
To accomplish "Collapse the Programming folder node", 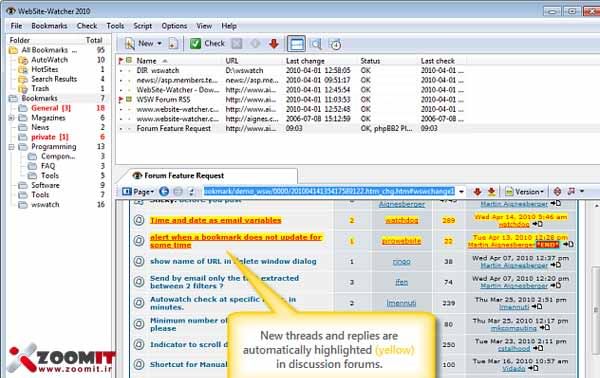I will coord(11,147).
